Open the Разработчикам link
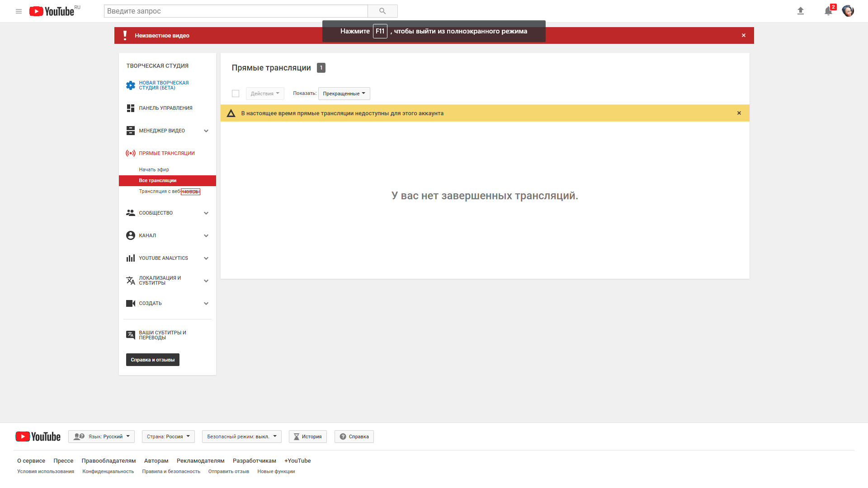This screenshot has width=868, height=488. coord(255,460)
